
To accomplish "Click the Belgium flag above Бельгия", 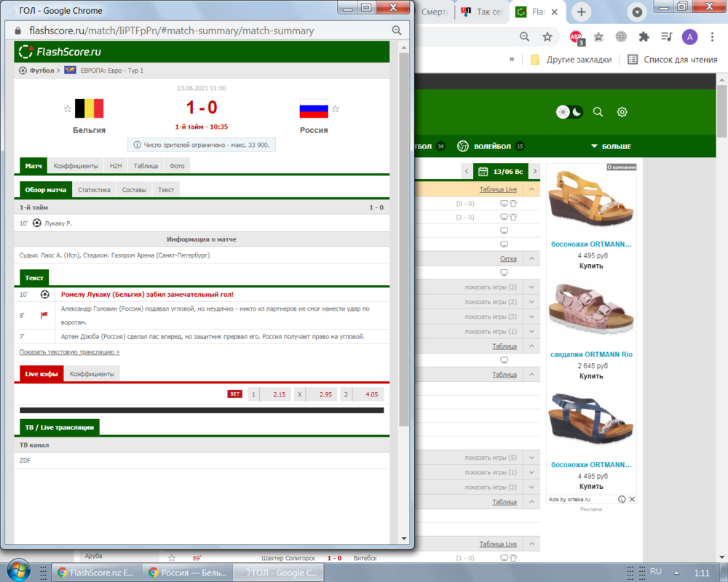I will tap(89, 108).
